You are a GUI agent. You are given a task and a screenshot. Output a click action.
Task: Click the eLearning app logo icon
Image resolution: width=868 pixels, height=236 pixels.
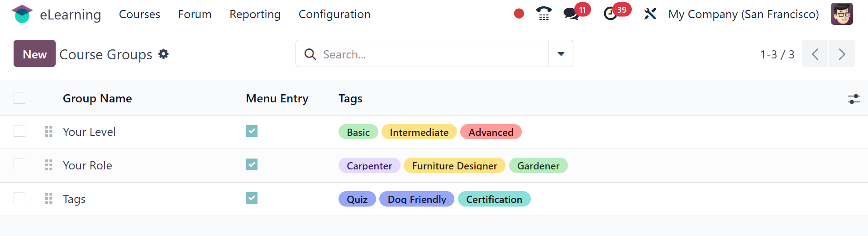coord(22,14)
